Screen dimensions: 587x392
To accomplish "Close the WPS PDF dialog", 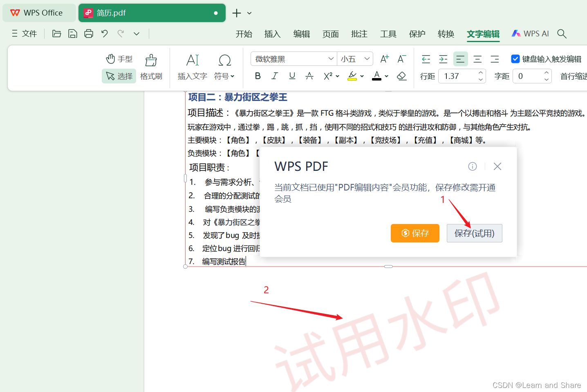I will 497,166.
